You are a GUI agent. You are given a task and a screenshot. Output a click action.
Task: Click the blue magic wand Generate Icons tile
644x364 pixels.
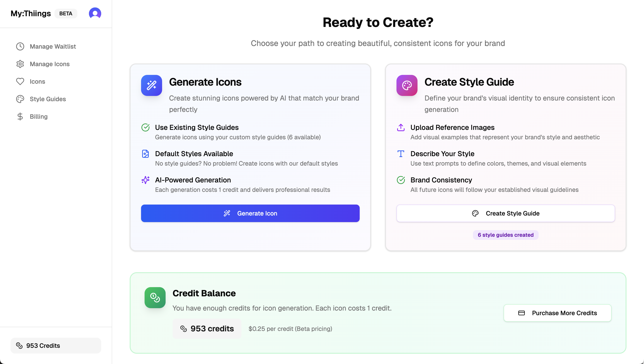tap(152, 85)
